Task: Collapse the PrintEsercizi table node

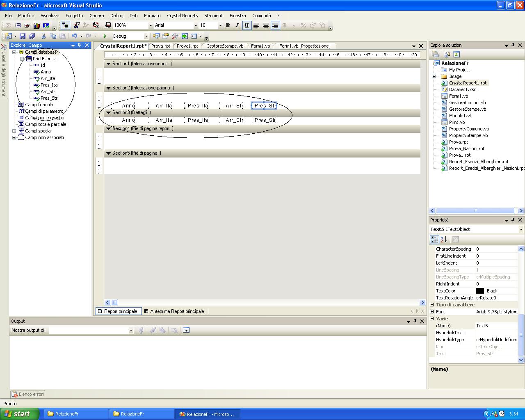Action: (22, 59)
